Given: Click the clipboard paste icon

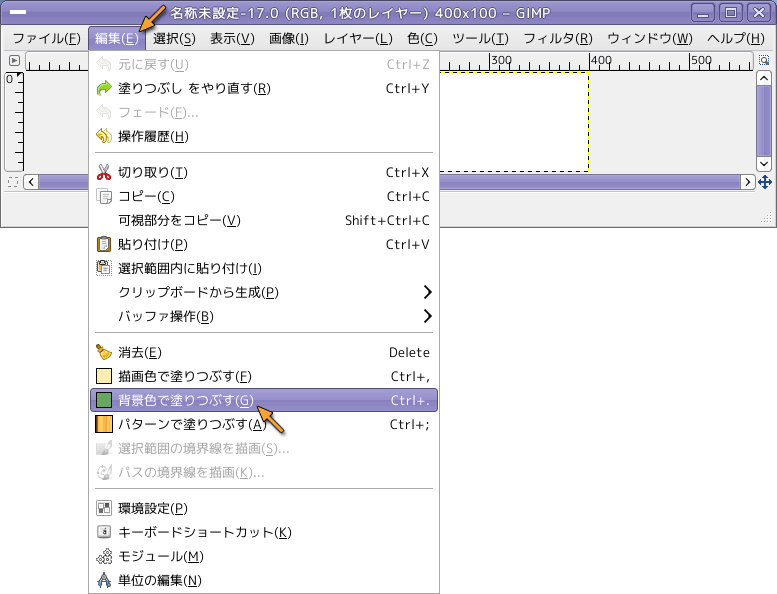Looking at the screenshot, I should tap(104, 244).
